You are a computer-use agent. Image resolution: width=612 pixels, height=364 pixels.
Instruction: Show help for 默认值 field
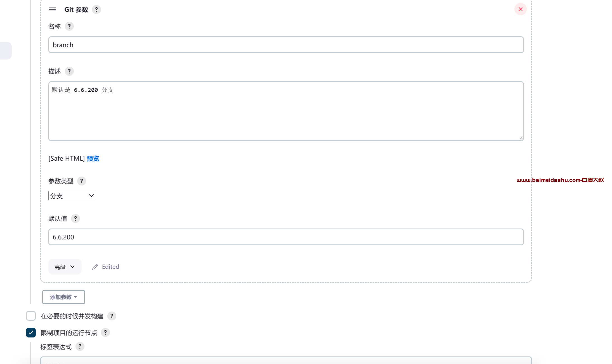coord(75,218)
